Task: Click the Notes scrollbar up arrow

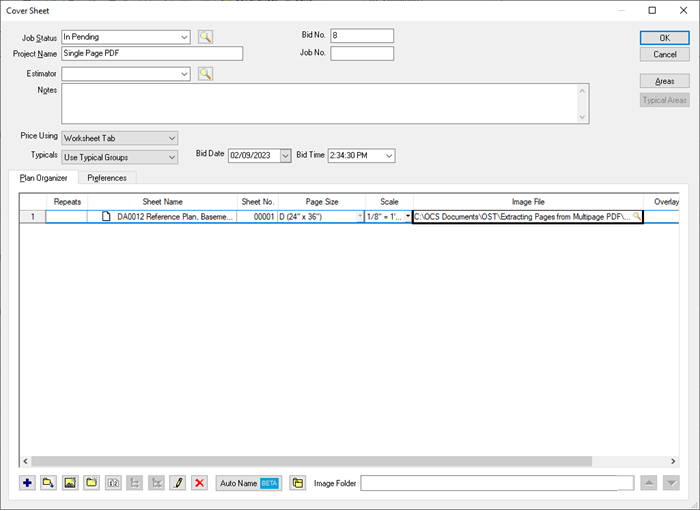Action: point(582,90)
